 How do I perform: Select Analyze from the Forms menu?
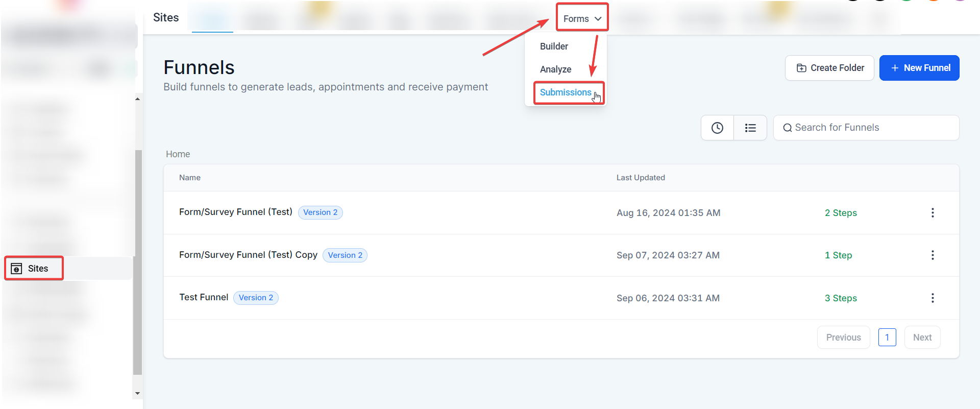[x=555, y=69]
